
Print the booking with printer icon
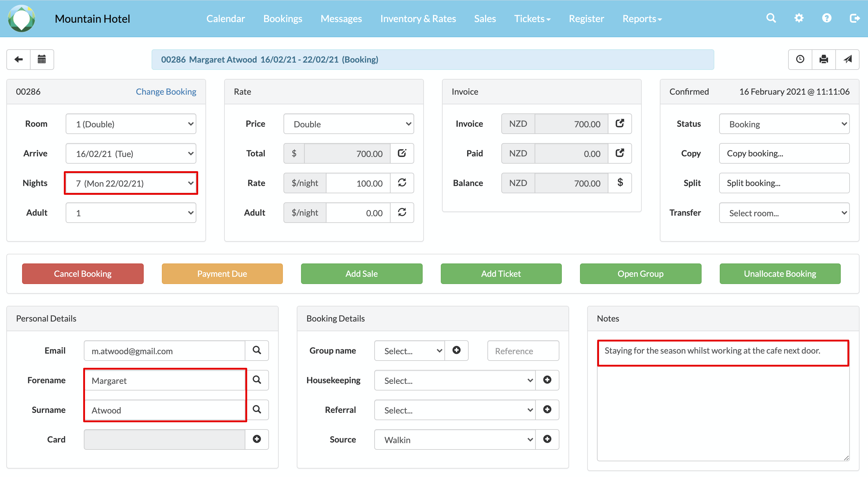click(824, 60)
